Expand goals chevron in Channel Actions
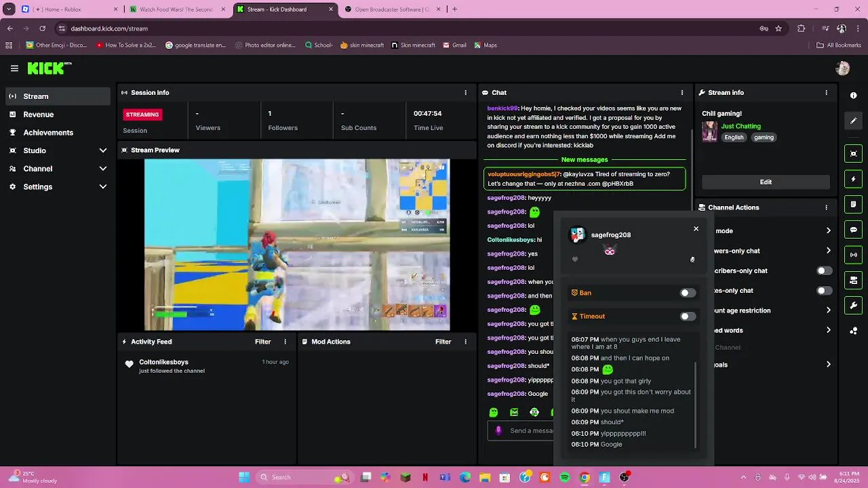The height and width of the screenshot is (488, 868). [x=828, y=365]
